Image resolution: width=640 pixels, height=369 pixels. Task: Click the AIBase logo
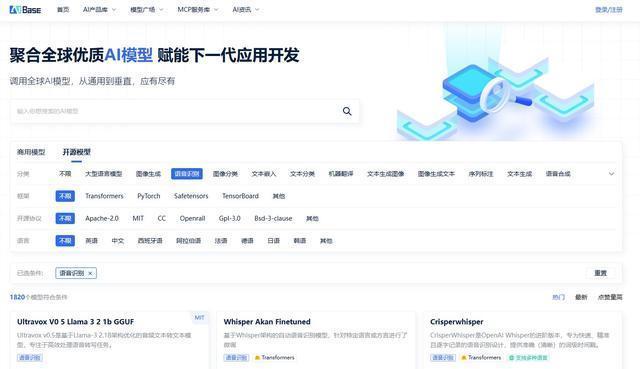coord(25,9)
